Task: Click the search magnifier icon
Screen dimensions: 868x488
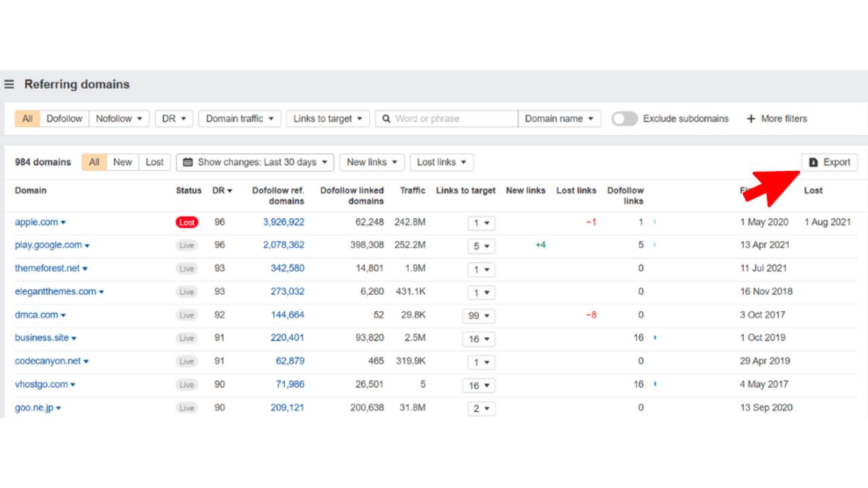Action: click(x=387, y=119)
